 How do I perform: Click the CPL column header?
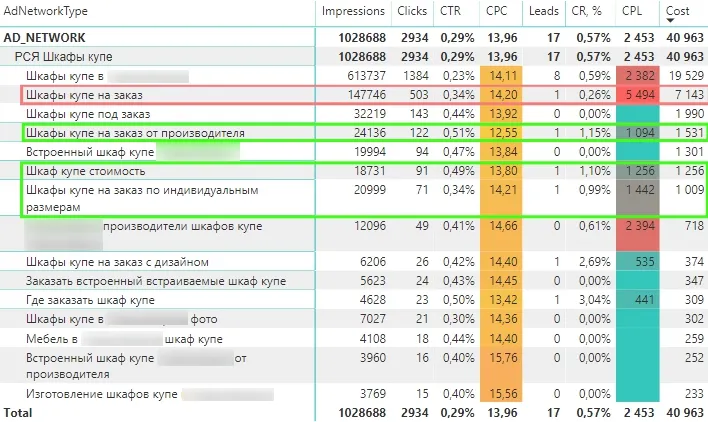632,11
